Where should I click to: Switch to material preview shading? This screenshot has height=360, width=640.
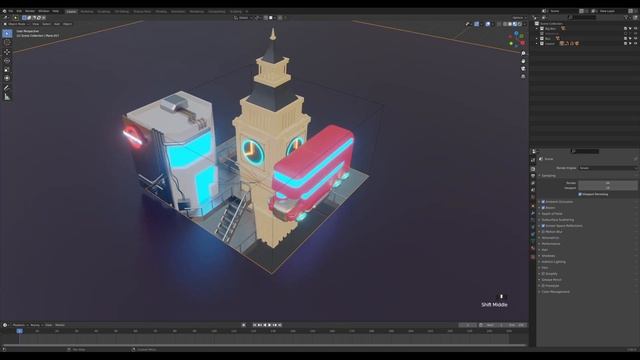[x=515, y=24]
